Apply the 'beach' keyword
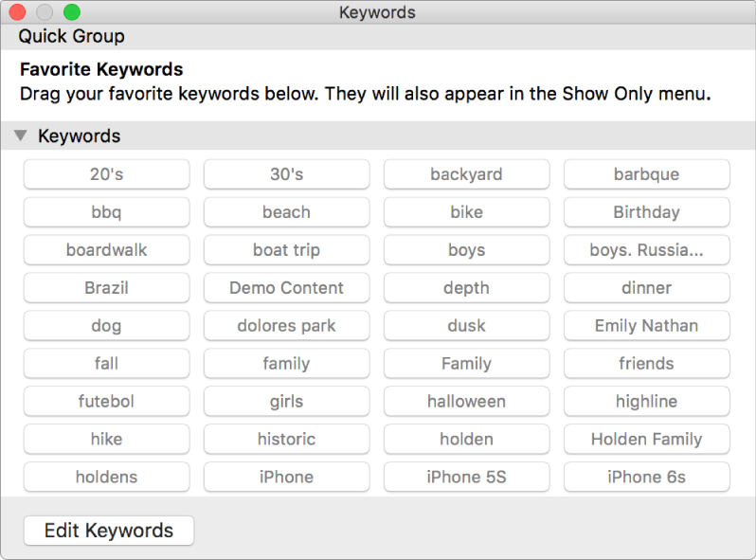 coord(286,212)
